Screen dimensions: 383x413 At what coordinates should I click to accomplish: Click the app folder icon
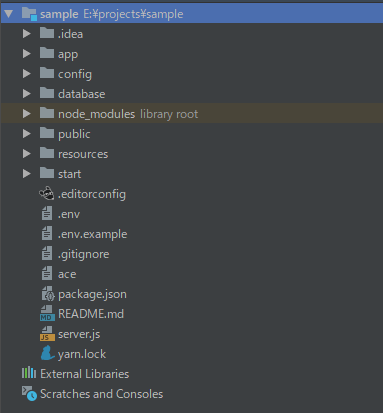click(x=47, y=53)
